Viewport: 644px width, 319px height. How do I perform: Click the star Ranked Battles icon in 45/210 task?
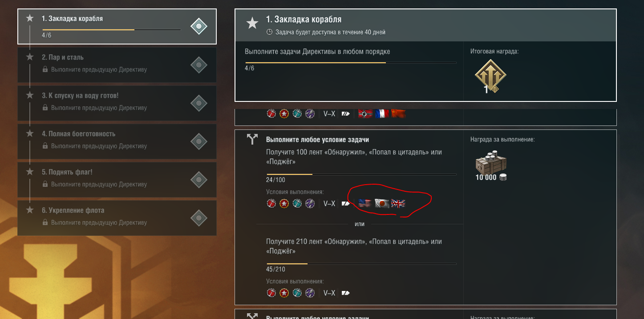click(x=284, y=293)
